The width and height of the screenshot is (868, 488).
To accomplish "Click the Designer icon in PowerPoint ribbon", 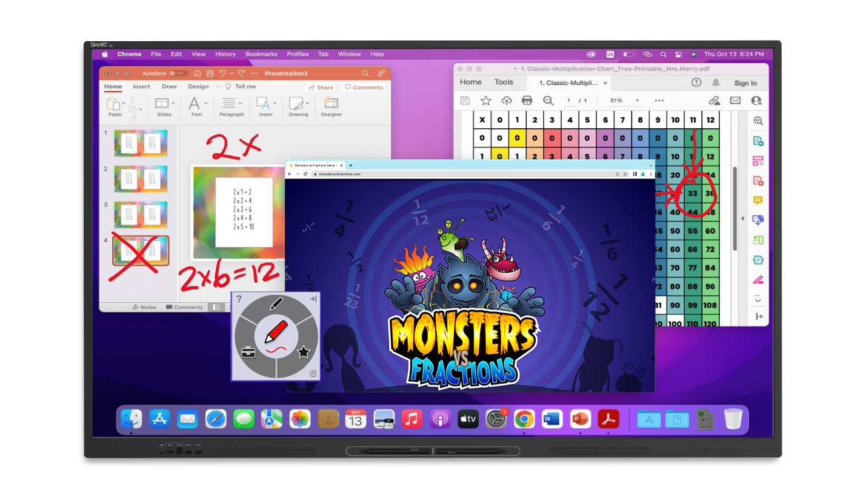I will [x=331, y=104].
